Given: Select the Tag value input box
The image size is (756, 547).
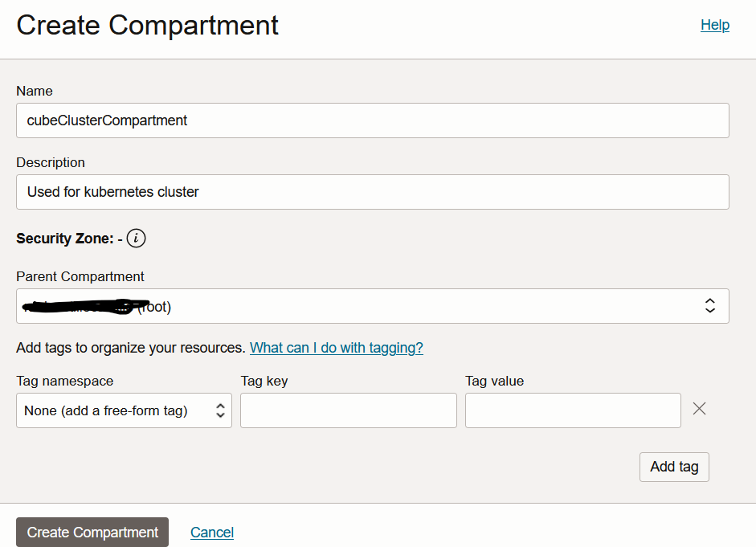Looking at the screenshot, I should coord(573,410).
